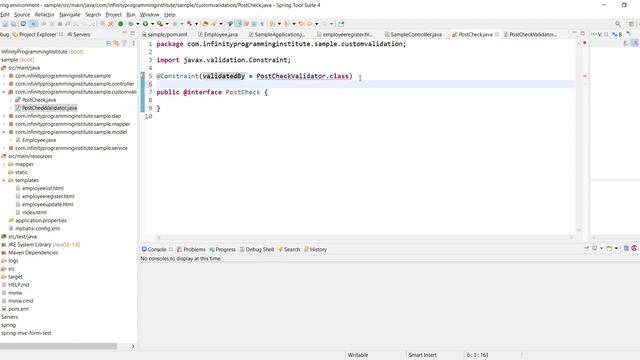
Task: Select the spring-mvc-form-test project
Action: 26,333
